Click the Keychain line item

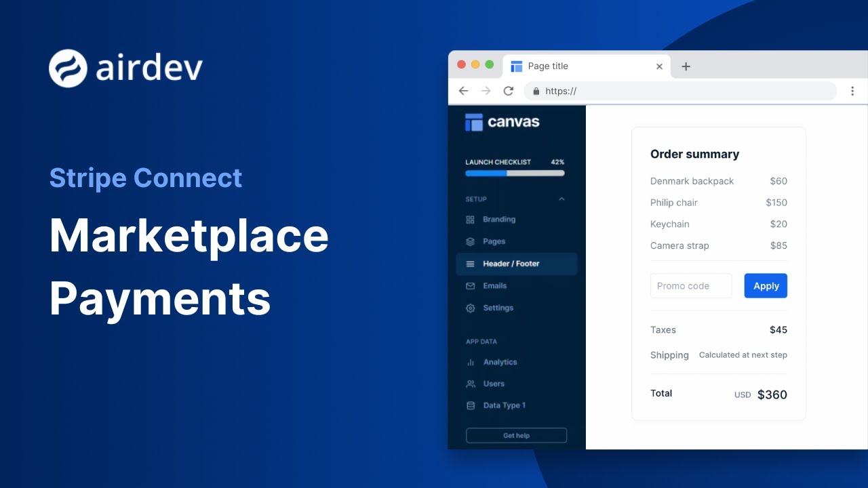click(669, 224)
